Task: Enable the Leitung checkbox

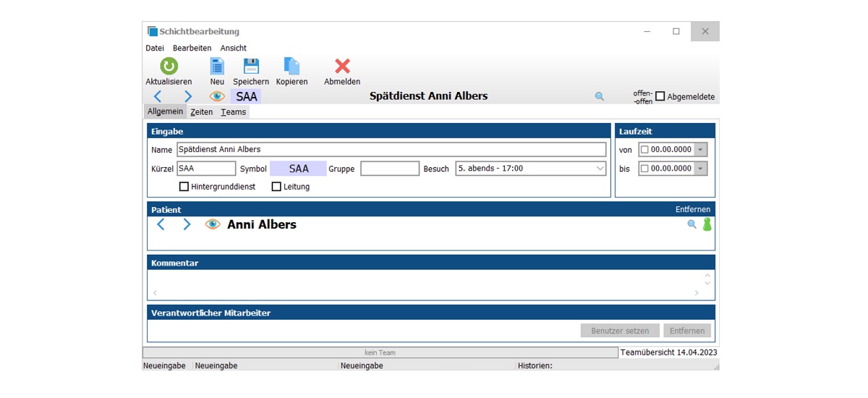Action: 276,187
